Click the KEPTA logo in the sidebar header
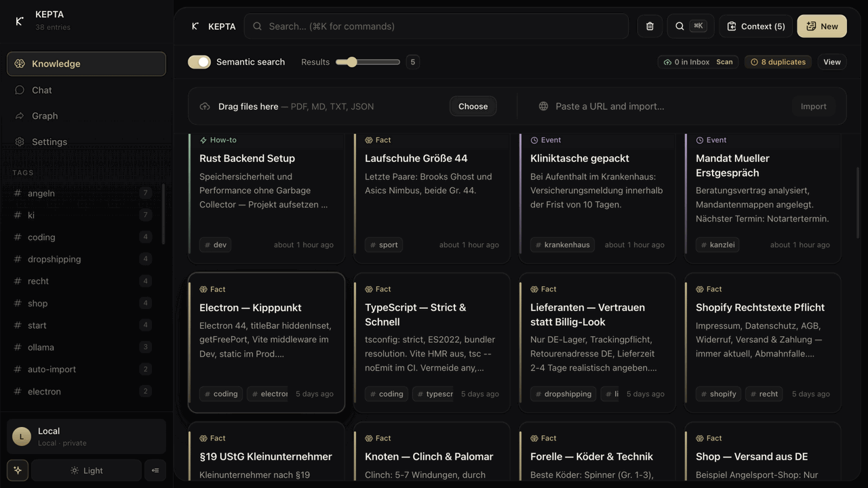The image size is (868, 488). (20, 20)
